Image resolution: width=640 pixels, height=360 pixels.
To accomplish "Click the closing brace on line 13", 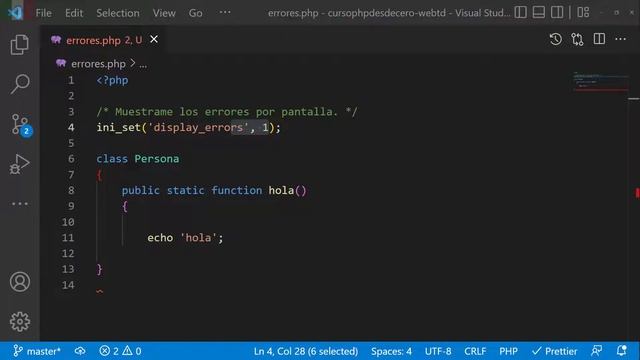I will [100, 269].
